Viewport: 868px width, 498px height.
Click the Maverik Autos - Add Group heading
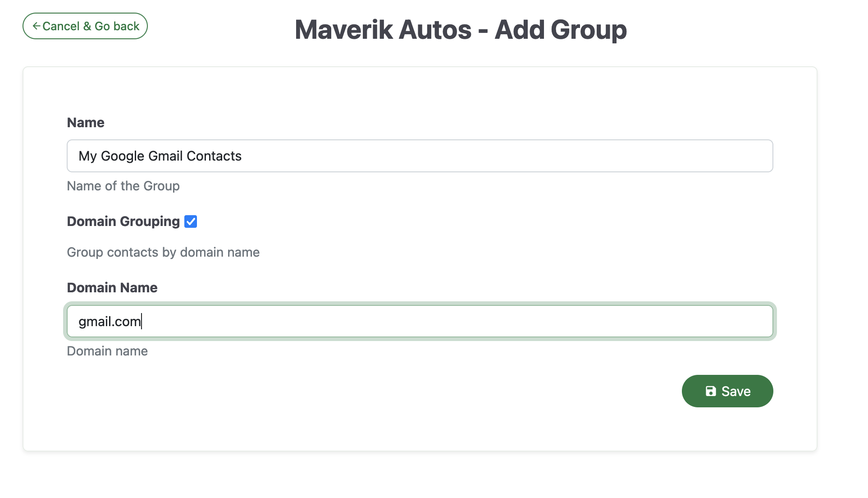[461, 29]
